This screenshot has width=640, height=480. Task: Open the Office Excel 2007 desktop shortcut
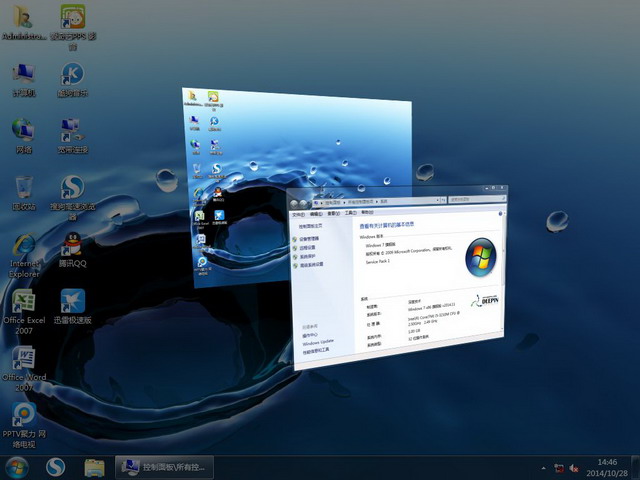coord(24,312)
